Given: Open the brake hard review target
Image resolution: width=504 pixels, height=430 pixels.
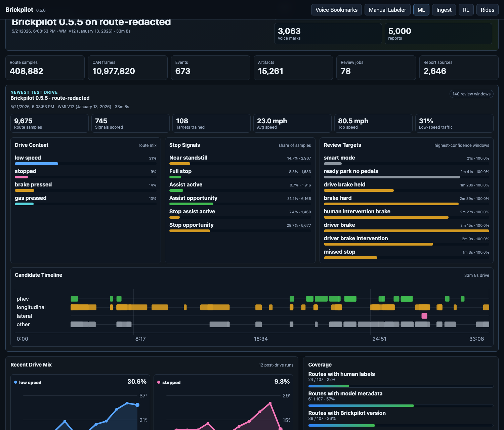Looking at the screenshot, I should coord(406,200).
